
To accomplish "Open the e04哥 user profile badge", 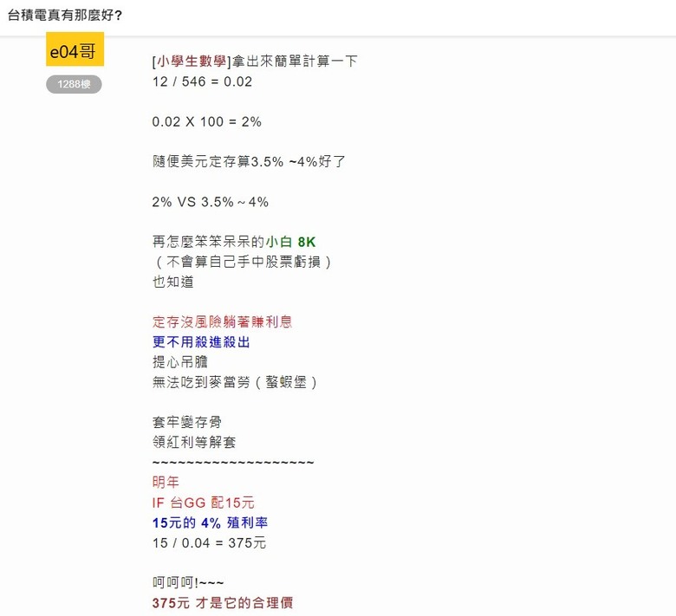I will point(75,49).
